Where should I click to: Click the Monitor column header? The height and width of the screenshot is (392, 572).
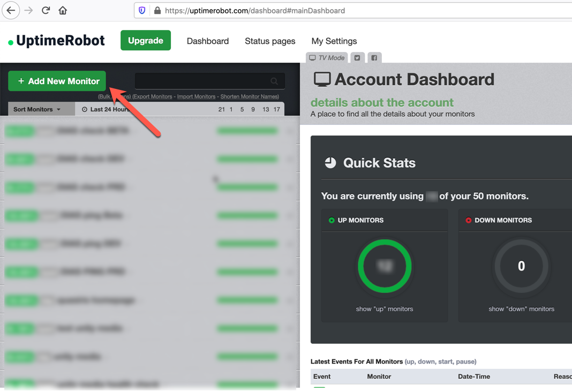point(379,376)
